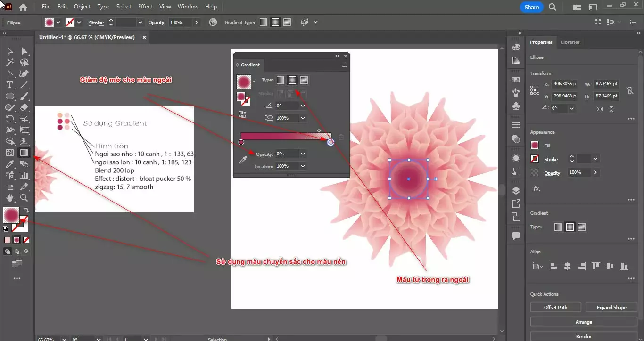
Task: Open the gradient Location dropdown
Action: [x=303, y=166]
